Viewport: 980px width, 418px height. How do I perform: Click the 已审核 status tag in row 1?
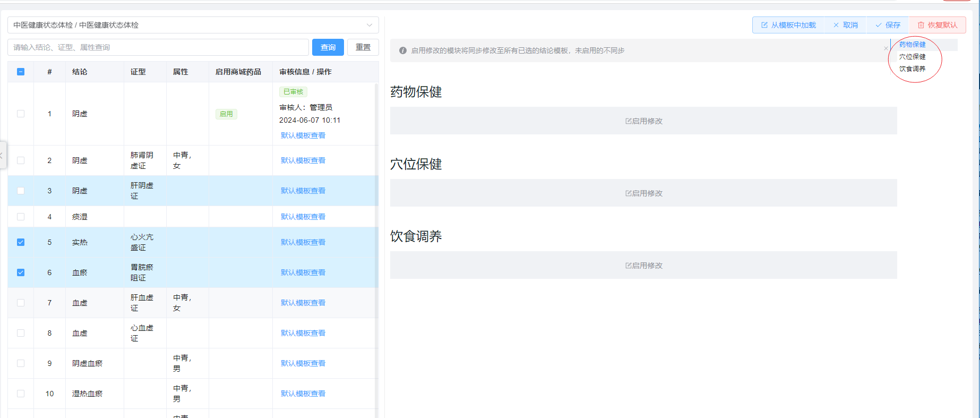click(x=293, y=92)
